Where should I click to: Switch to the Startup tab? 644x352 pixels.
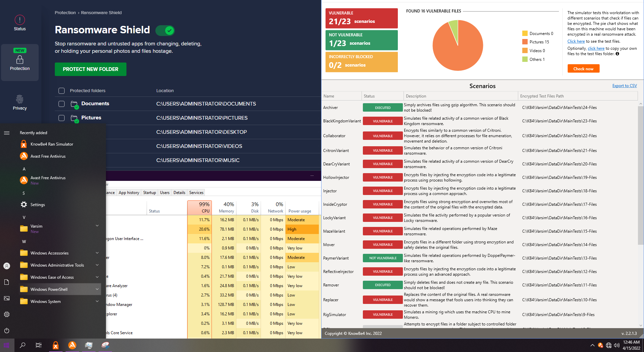149,193
